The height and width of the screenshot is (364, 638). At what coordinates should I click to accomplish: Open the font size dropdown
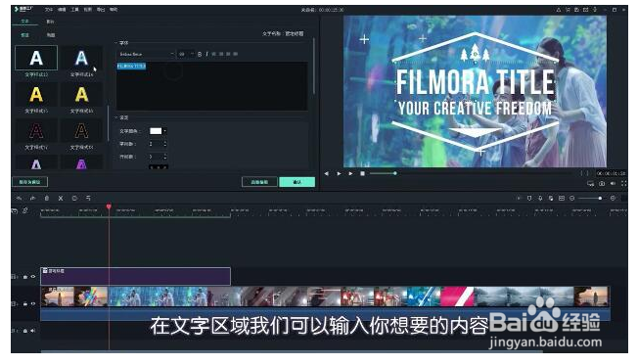(x=186, y=54)
